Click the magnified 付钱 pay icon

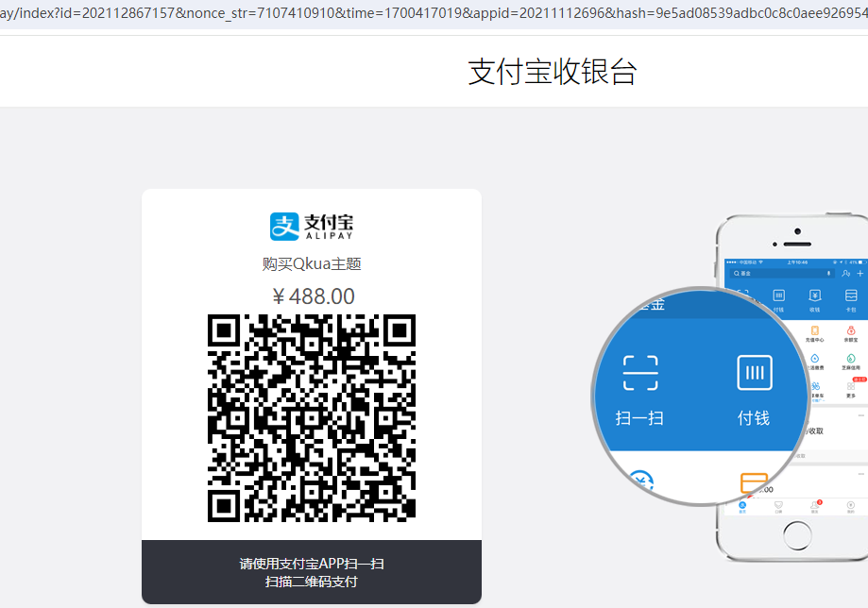[x=754, y=373]
